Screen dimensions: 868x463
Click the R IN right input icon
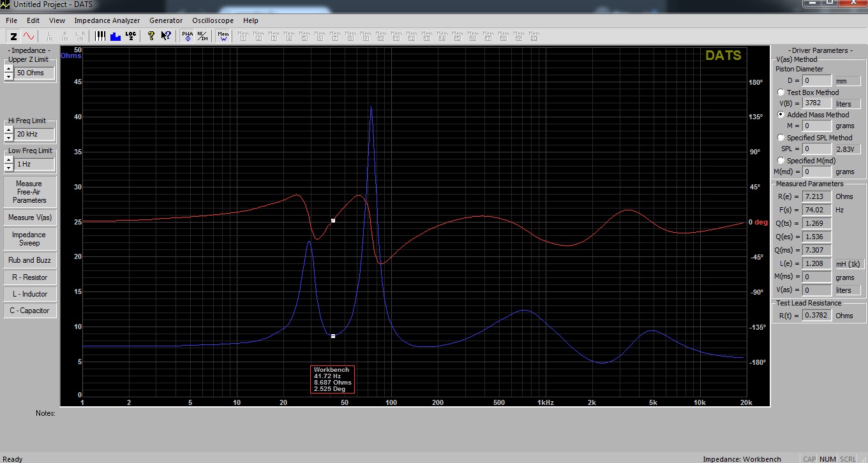(x=65, y=36)
